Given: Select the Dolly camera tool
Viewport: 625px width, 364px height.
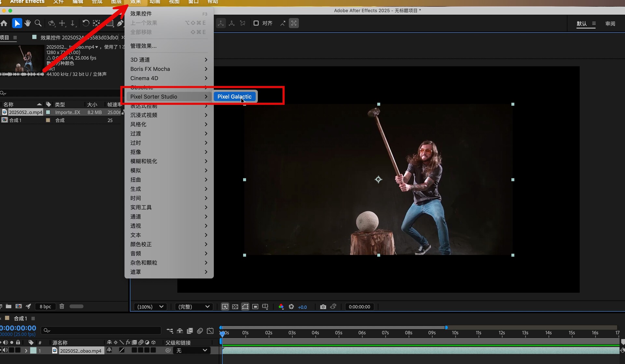Looking at the screenshot, I should click(73, 23).
